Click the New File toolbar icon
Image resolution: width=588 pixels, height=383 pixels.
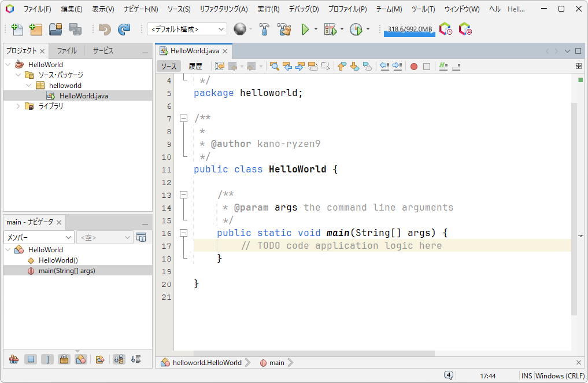click(17, 30)
